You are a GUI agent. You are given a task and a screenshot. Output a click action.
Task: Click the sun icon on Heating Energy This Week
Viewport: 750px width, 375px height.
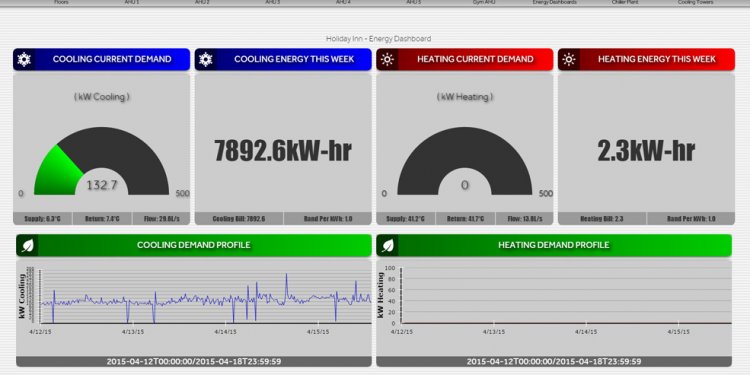pos(569,59)
